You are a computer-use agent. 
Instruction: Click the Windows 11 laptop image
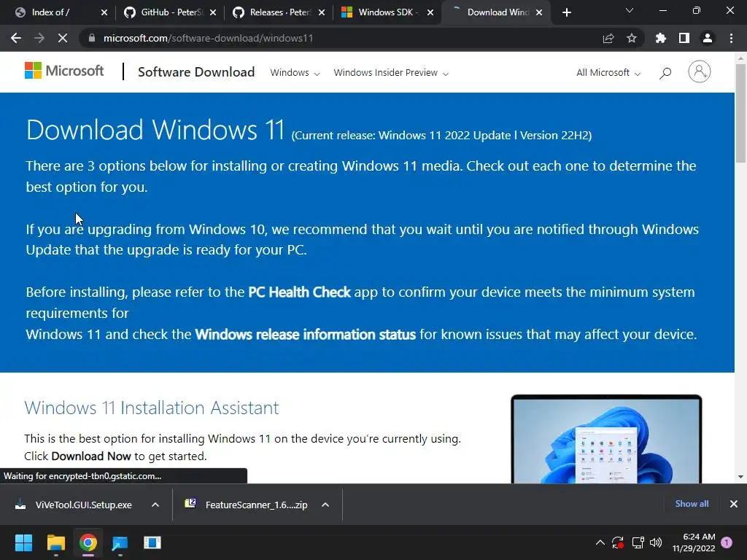tap(606, 439)
